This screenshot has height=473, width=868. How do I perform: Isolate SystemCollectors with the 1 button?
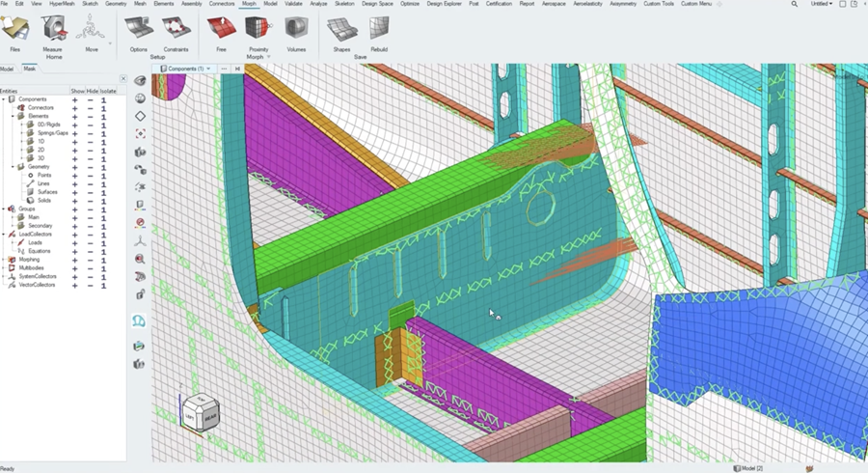pos(103,276)
